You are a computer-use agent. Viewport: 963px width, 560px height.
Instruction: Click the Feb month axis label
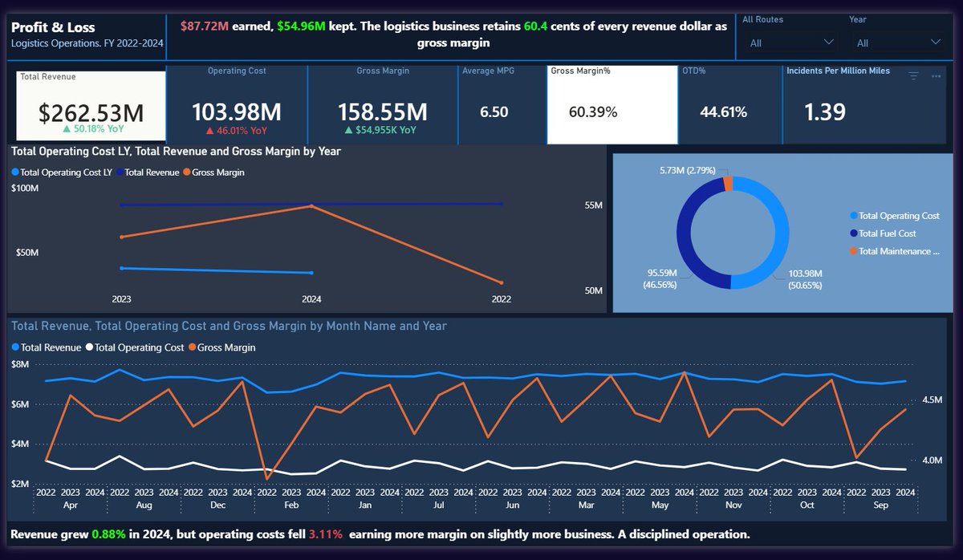tap(291, 505)
